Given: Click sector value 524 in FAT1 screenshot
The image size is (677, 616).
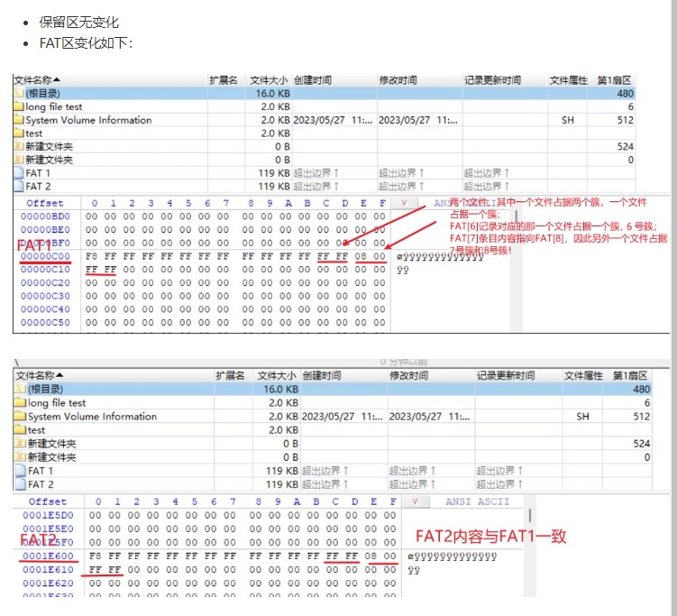Looking at the screenshot, I should pos(625,146).
